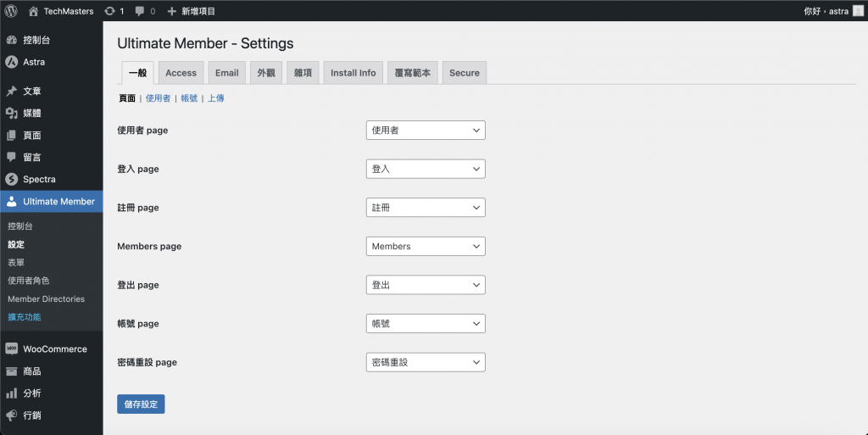Open the 登入 page dropdown

click(x=426, y=169)
